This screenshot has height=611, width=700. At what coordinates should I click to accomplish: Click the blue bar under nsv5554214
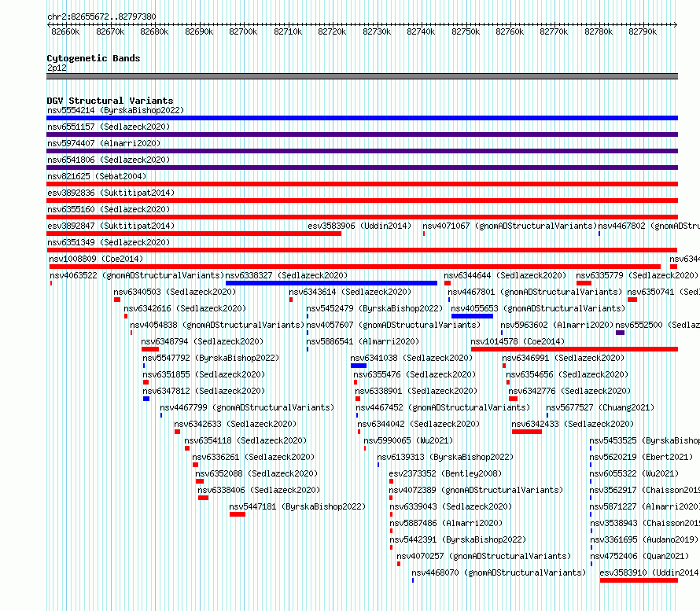coord(362,118)
